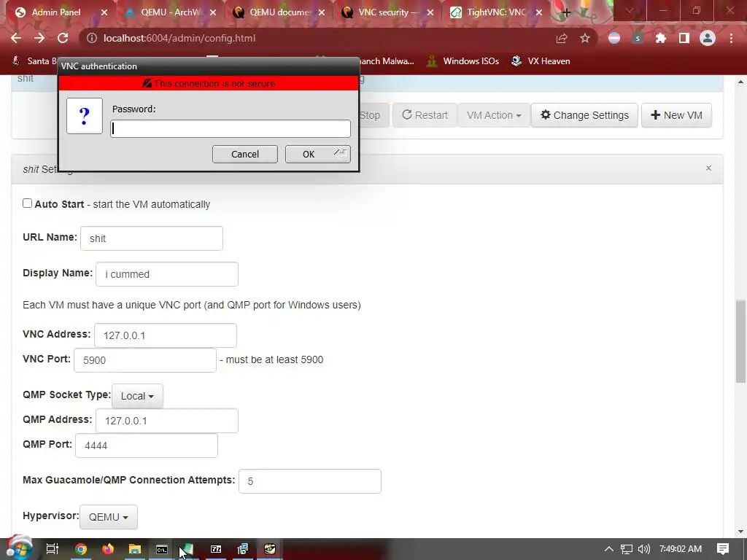Click the TightVNC eye taskbar icon
The width and height of the screenshot is (747, 560).
pyautogui.click(x=270, y=549)
